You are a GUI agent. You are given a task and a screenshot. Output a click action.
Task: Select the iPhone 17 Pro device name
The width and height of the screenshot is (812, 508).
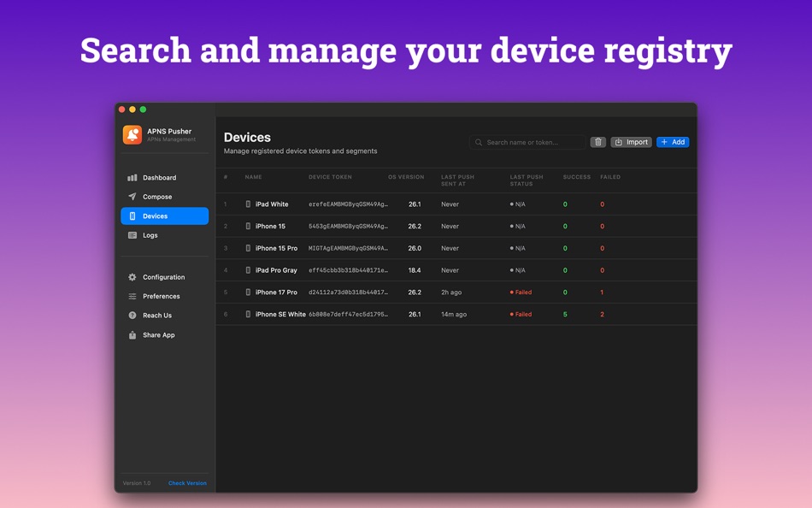pyautogui.click(x=276, y=292)
